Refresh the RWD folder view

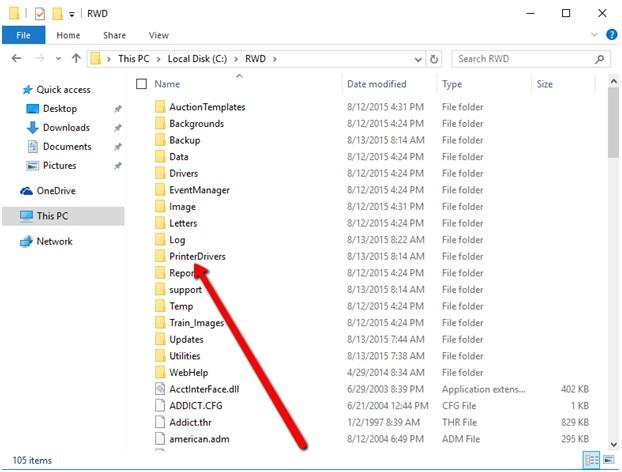tap(434, 59)
